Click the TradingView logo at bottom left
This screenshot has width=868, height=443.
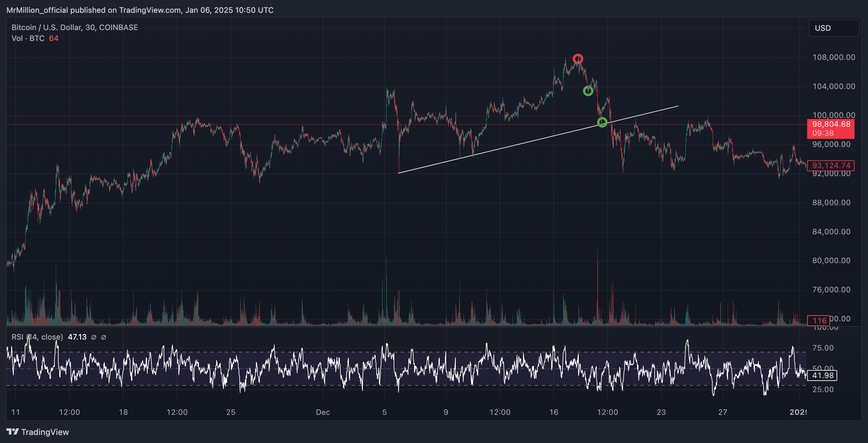[x=37, y=432]
